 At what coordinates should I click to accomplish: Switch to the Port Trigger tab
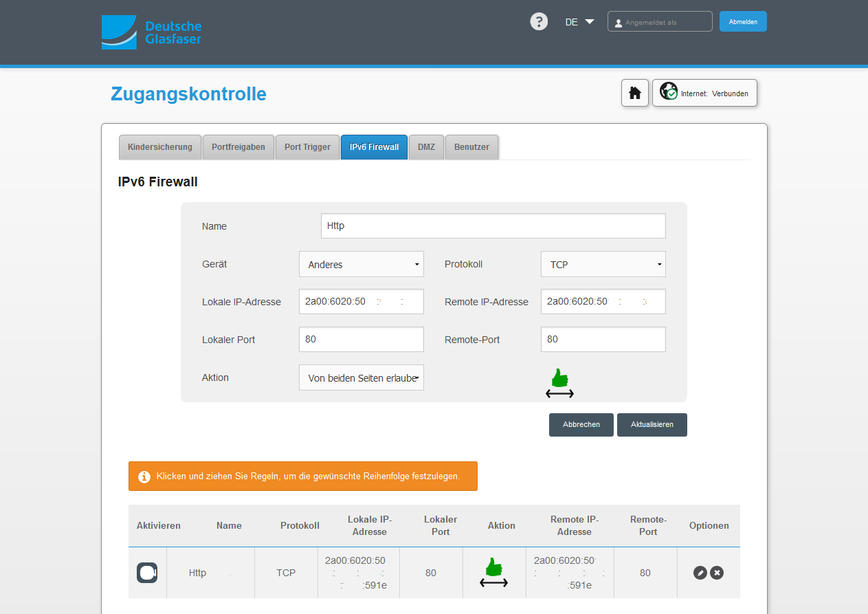(x=307, y=147)
